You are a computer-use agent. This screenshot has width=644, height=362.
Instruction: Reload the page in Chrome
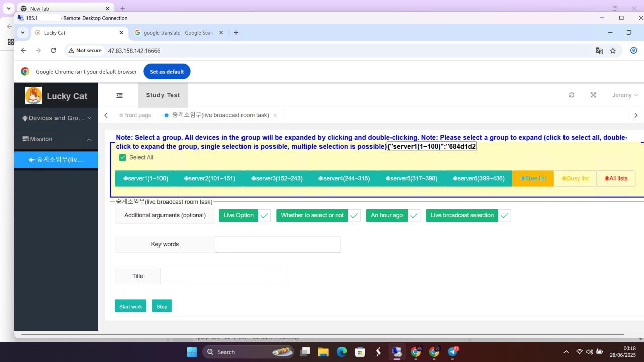(53, 51)
